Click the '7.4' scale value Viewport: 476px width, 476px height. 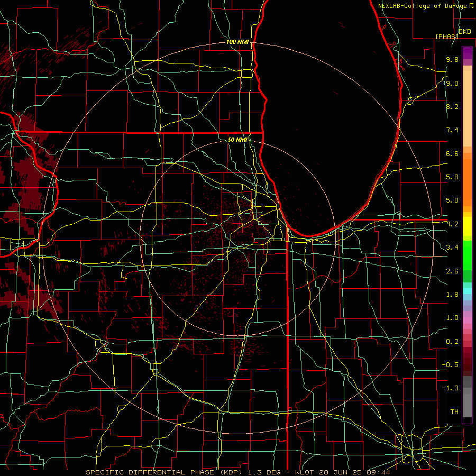point(452,130)
